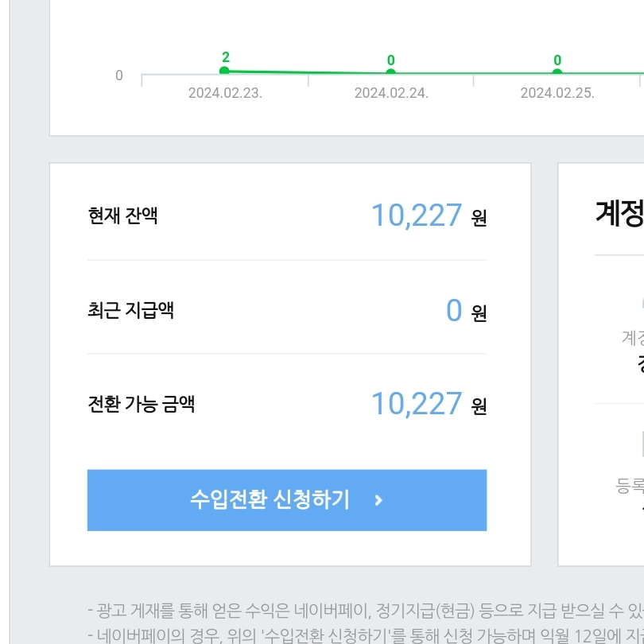Click the 2024.02.23. date axis label
The height and width of the screenshot is (644, 644).
[225, 92]
